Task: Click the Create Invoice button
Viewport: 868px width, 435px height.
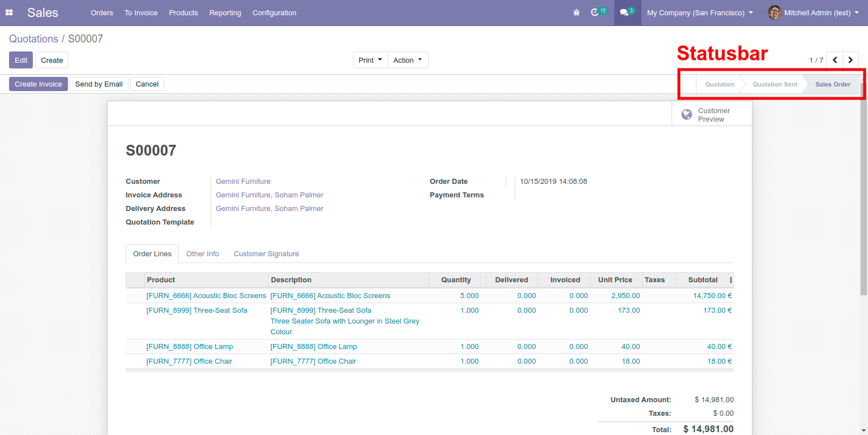Action: (39, 84)
